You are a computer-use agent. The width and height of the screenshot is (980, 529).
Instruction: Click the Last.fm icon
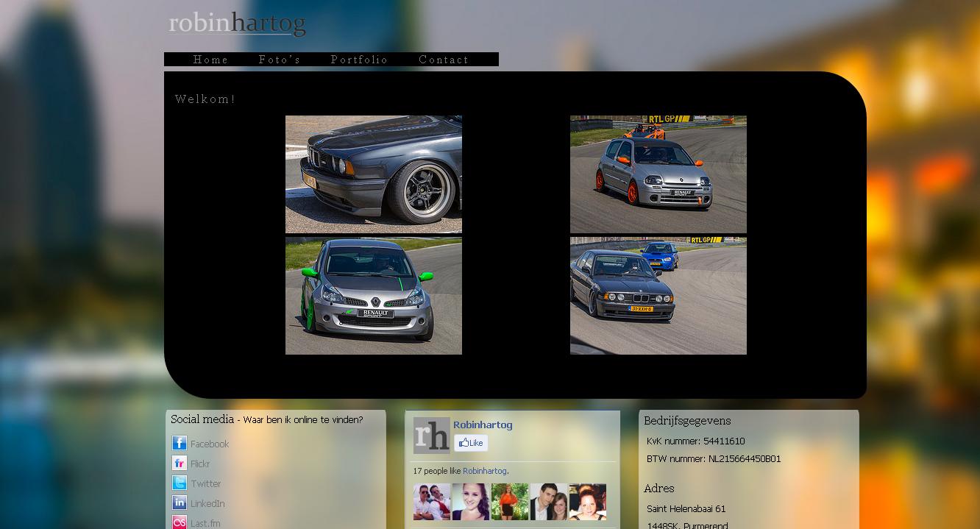(180, 522)
